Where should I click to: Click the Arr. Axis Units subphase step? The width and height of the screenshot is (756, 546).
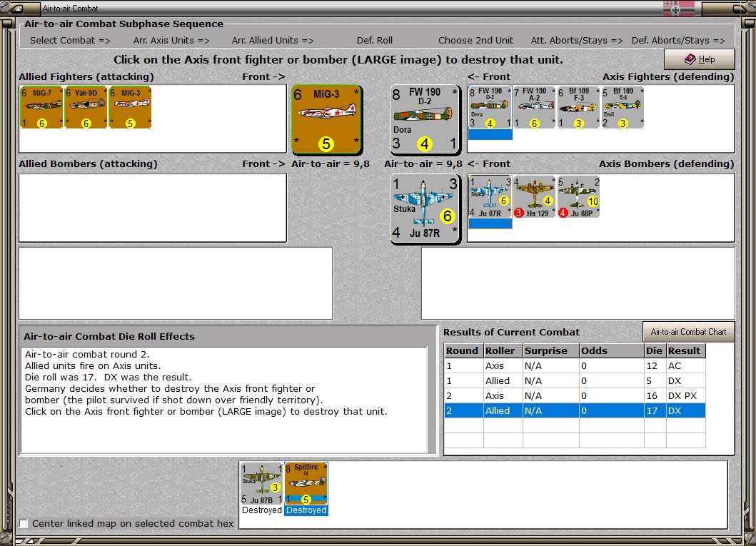tap(171, 41)
